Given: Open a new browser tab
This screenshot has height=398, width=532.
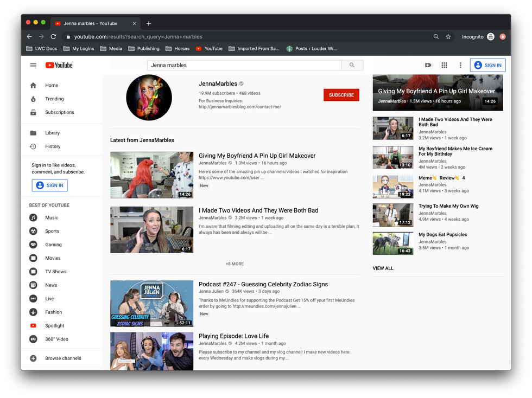Looking at the screenshot, I should click(149, 23).
